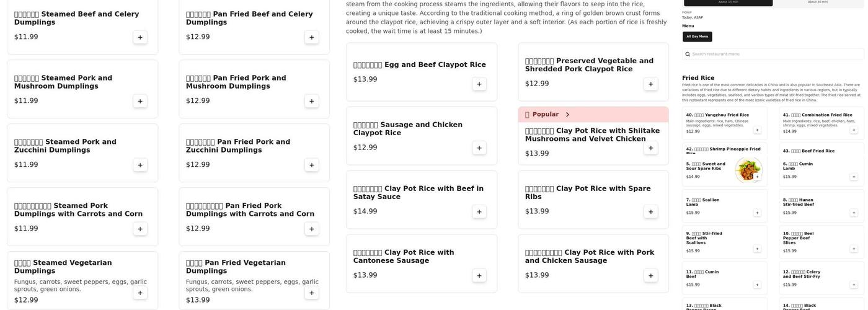The height and width of the screenshot is (310, 868).
Task: Open Pan Fried Pork and Zucchini Dumplings details
Action: pos(238,146)
